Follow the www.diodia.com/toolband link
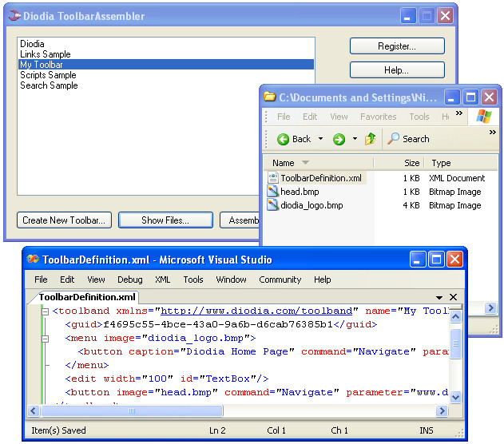Viewport: 504px width, 444px height. pos(256,311)
